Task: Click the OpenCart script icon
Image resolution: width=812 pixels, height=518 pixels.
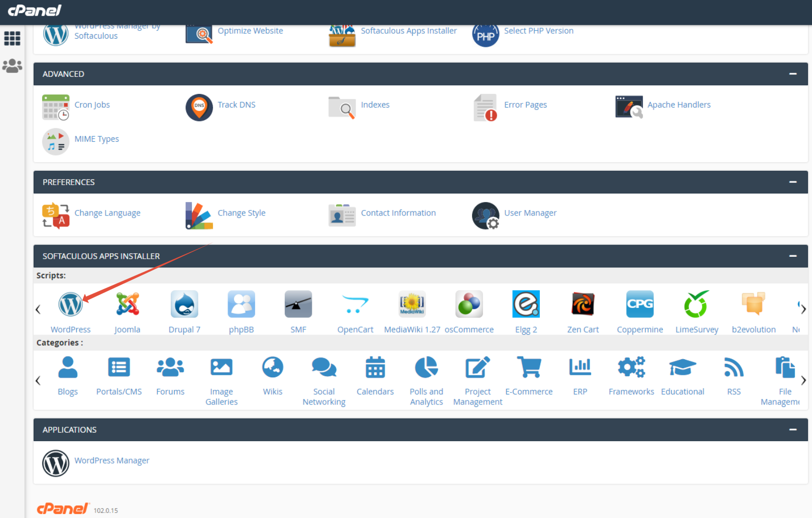Action: click(355, 304)
